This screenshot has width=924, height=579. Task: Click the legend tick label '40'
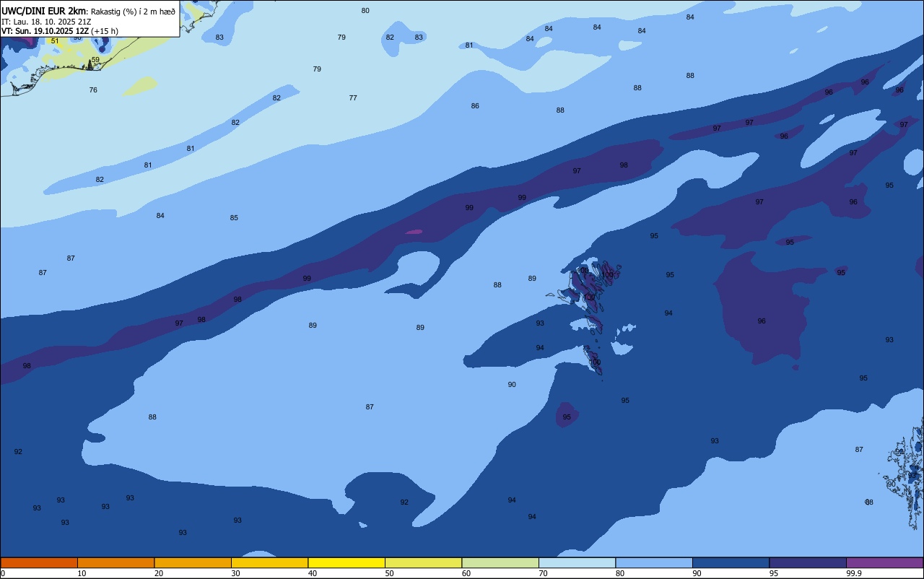pos(313,573)
